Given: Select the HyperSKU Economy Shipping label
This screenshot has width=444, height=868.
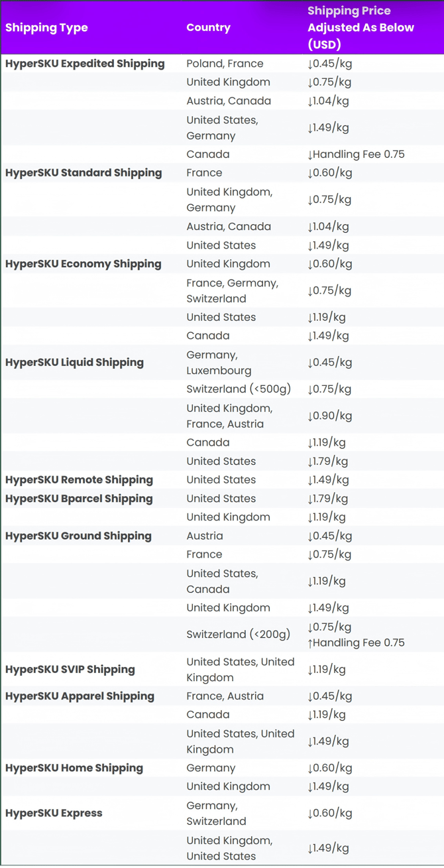Looking at the screenshot, I should (83, 264).
